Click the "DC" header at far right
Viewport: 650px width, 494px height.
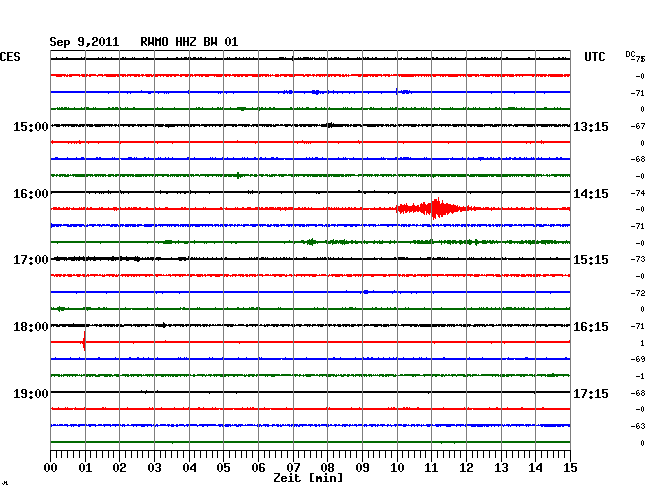tap(630, 54)
